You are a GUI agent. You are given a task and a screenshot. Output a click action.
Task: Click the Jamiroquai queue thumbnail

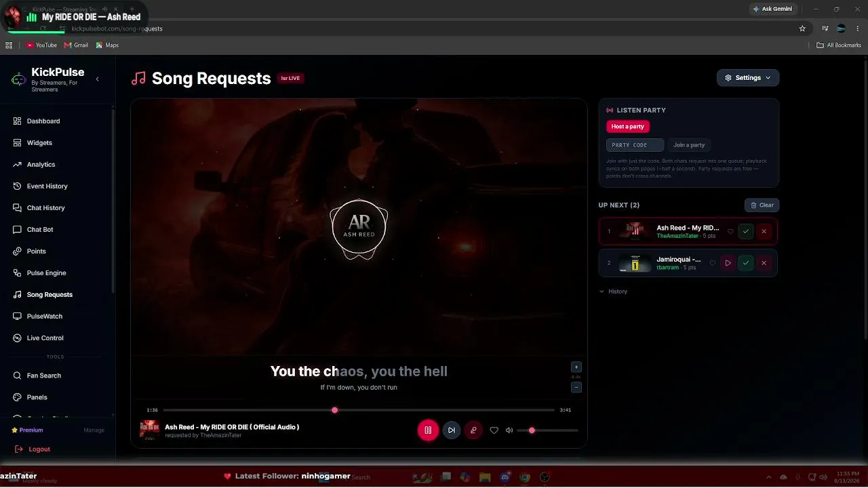pyautogui.click(x=635, y=263)
